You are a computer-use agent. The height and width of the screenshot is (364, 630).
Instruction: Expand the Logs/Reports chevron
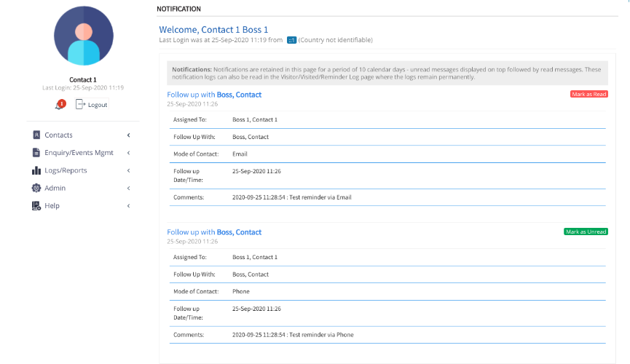tap(128, 170)
